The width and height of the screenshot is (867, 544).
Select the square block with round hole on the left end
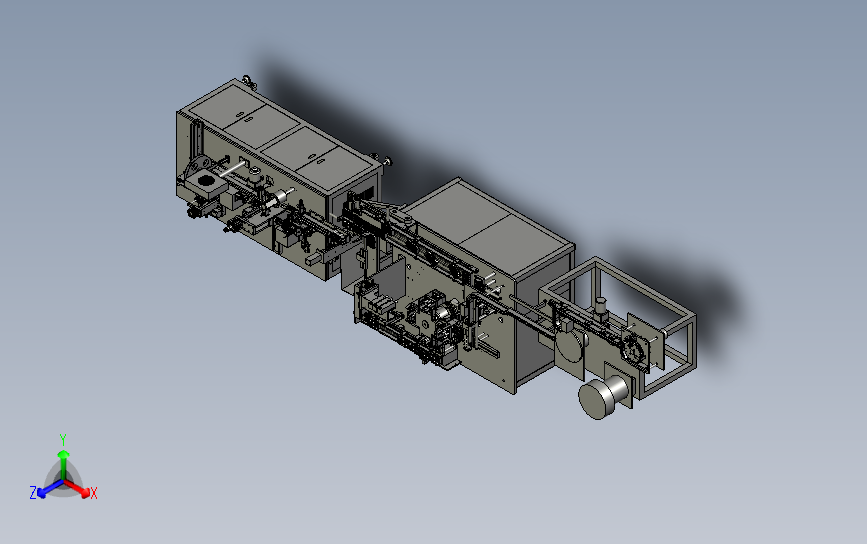[x=206, y=182]
